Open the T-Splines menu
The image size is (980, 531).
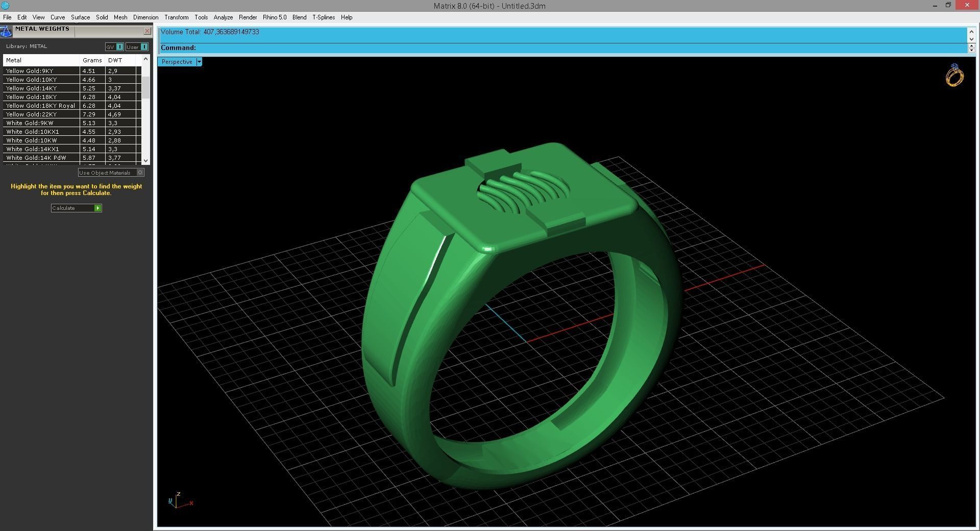click(324, 17)
